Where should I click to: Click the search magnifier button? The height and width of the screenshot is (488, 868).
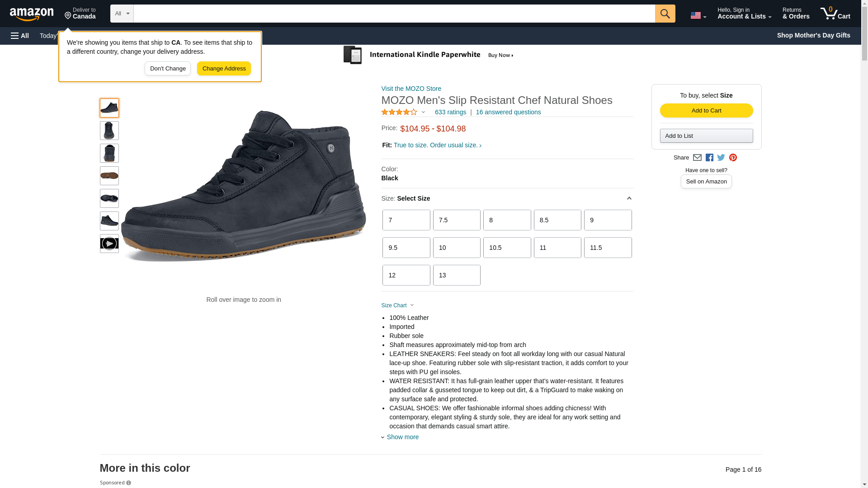665,14
